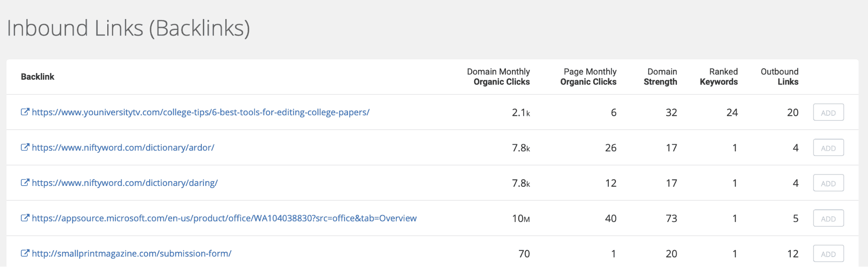Click external-link icon beside smallprintmagazine URL
Viewport: 868px width, 267px height.
[x=25, y=253]
